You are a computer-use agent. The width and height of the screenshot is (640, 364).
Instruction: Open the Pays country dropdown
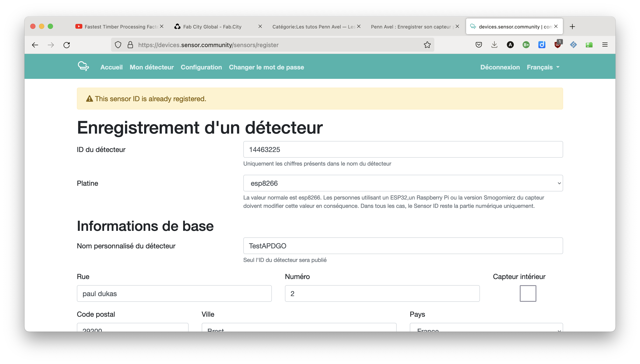coord(486,328)
